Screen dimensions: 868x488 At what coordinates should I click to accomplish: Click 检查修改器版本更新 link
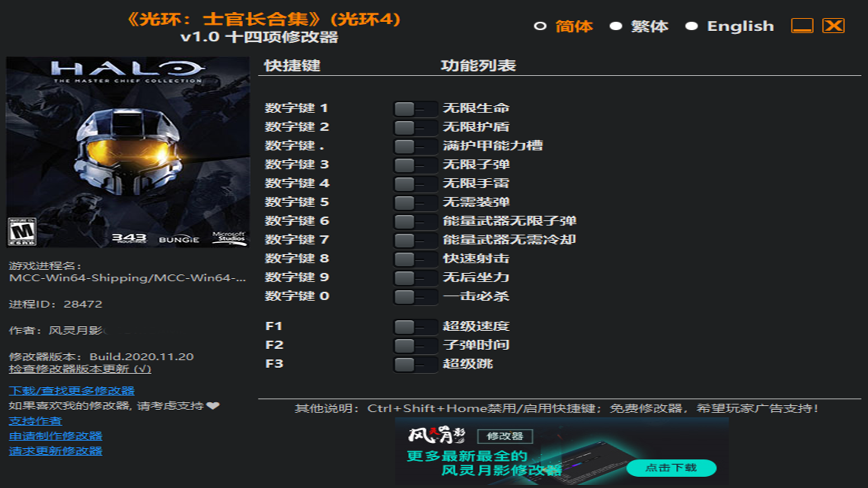click(80, 369)
